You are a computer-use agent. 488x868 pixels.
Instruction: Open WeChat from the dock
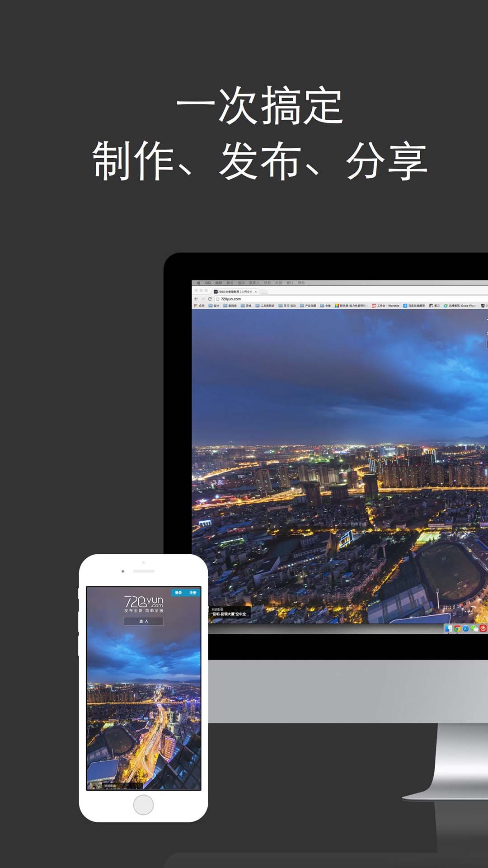point(474,628)
